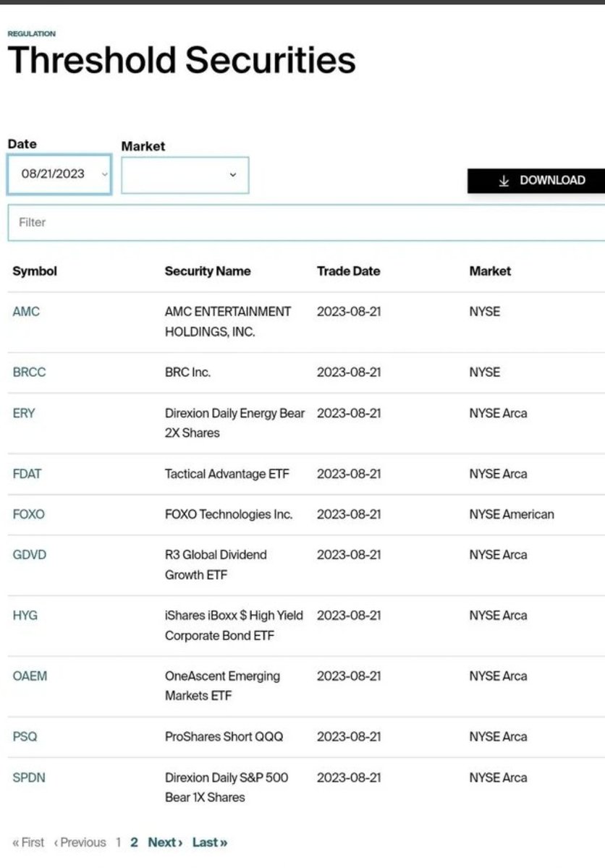
Task: Select the BRC Inc. name cell
Action: [188, 373]
